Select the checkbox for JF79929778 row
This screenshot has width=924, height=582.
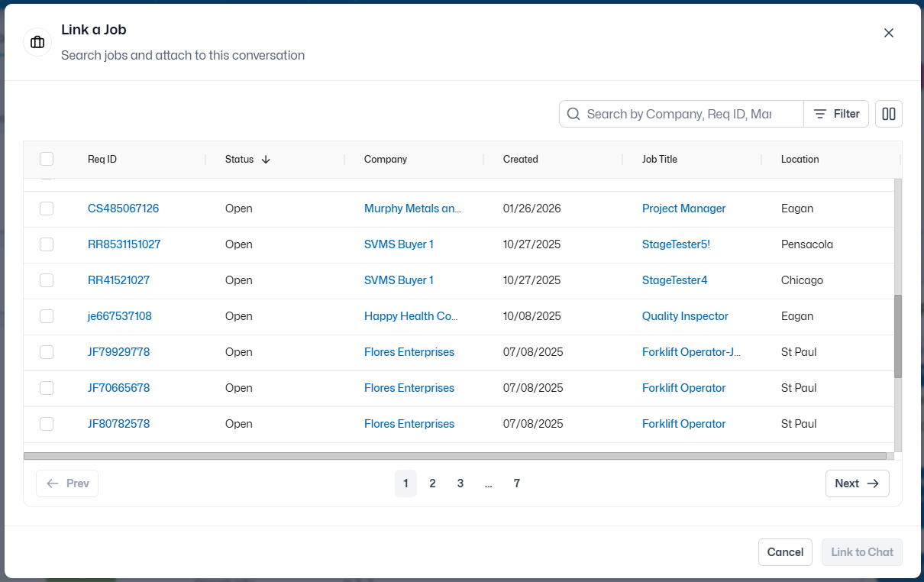[47, 352]
